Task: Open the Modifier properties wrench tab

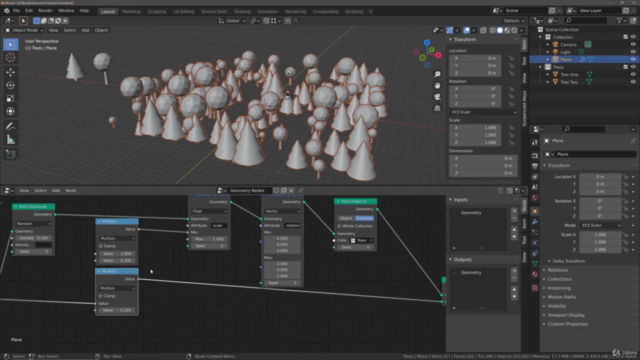Action: tap(535, 222)
